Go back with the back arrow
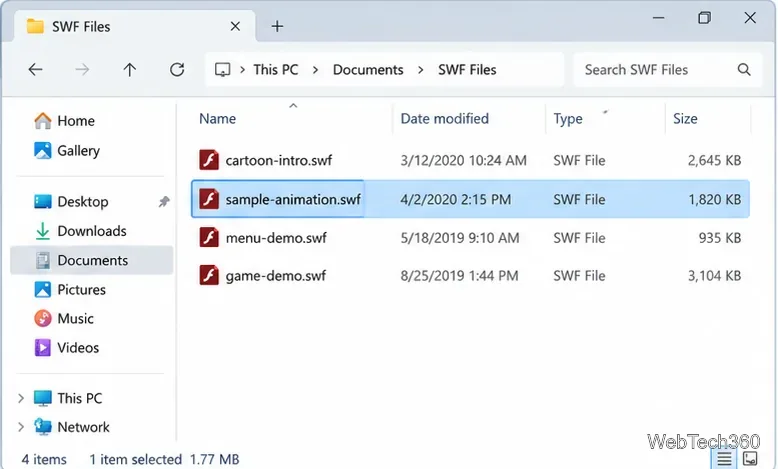The width and height of the screenshot is (778, 469). coord(35,69)
